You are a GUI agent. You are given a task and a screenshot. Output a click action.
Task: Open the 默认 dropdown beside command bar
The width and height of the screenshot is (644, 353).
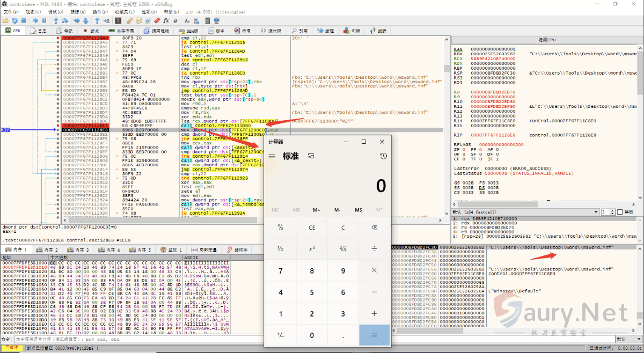tap(628, 339)
